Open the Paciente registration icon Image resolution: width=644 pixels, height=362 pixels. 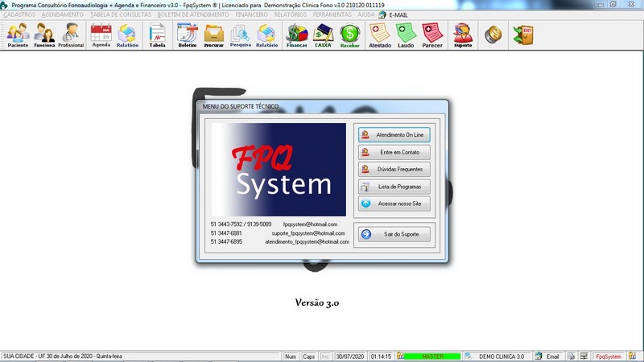click(18, 35)
